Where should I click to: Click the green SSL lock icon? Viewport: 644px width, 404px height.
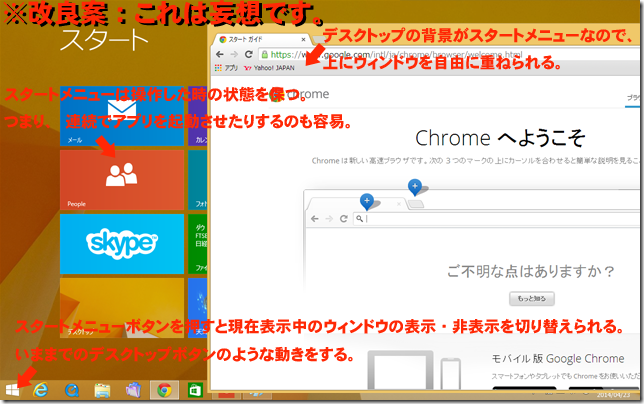click(x=264, y=54)
